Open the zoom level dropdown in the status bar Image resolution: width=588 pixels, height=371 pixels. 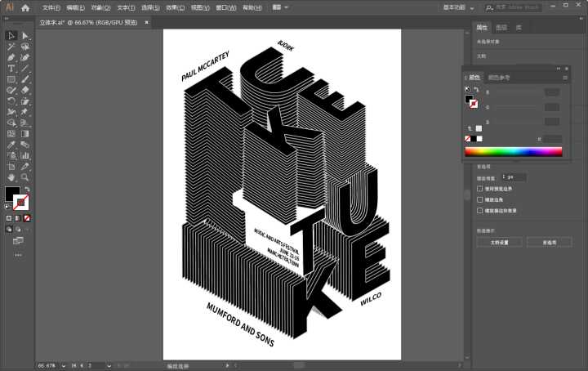pos(63,365)
